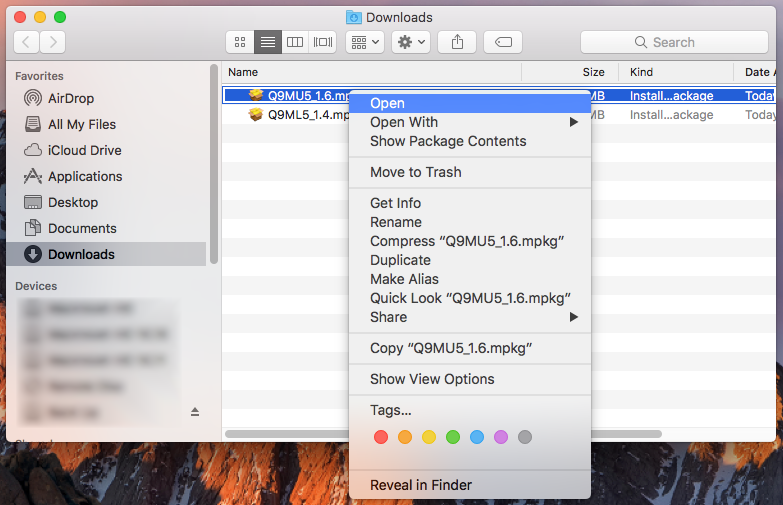Sort by the Date column header
The height and width of the screenshot is (505, 783).
[x=755, y=72]
